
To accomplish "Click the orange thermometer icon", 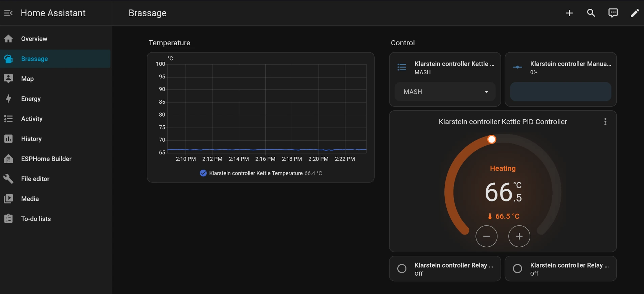I will pos(490,216).
